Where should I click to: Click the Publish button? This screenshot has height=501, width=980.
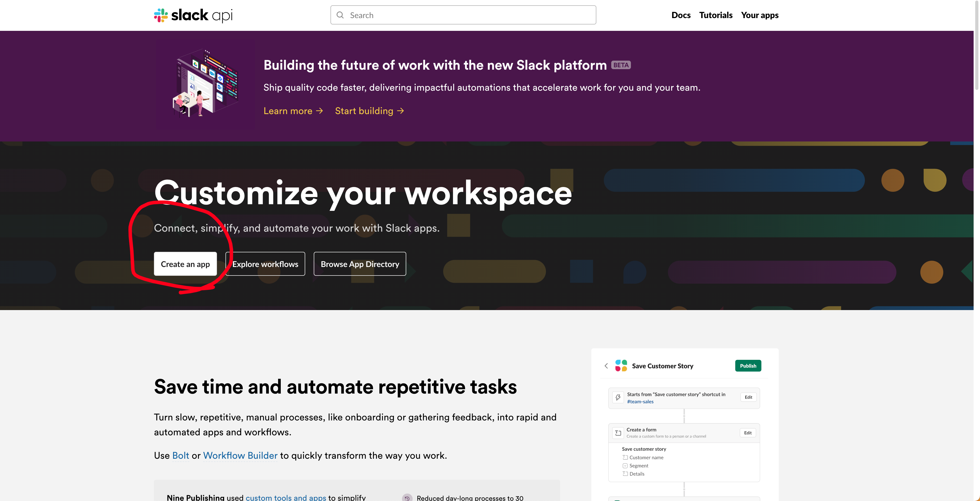click(748, 366)
